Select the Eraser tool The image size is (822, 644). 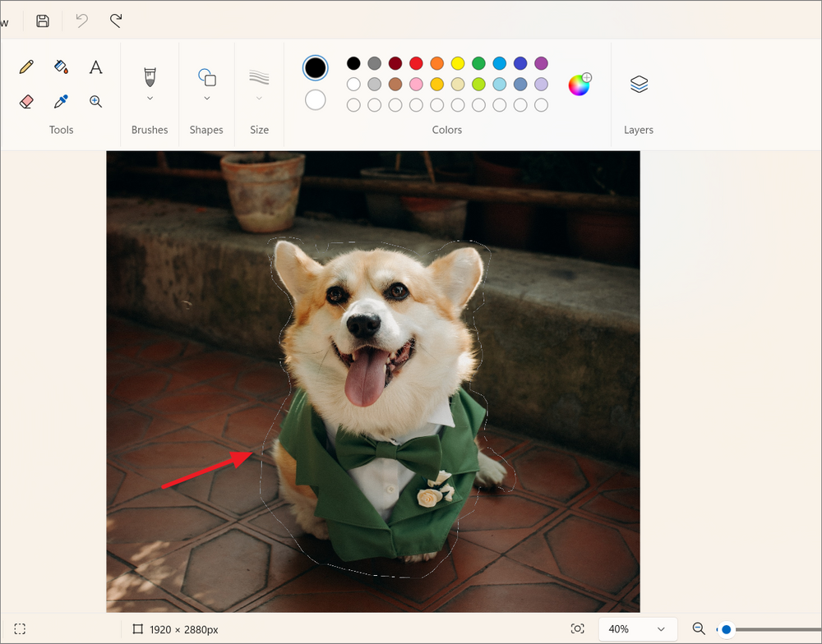(26, 100)
